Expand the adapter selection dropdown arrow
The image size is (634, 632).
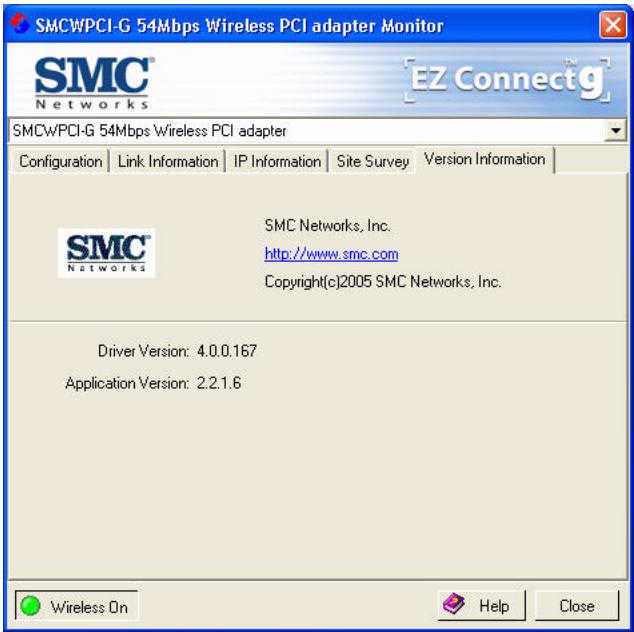[x=615, y=131]
